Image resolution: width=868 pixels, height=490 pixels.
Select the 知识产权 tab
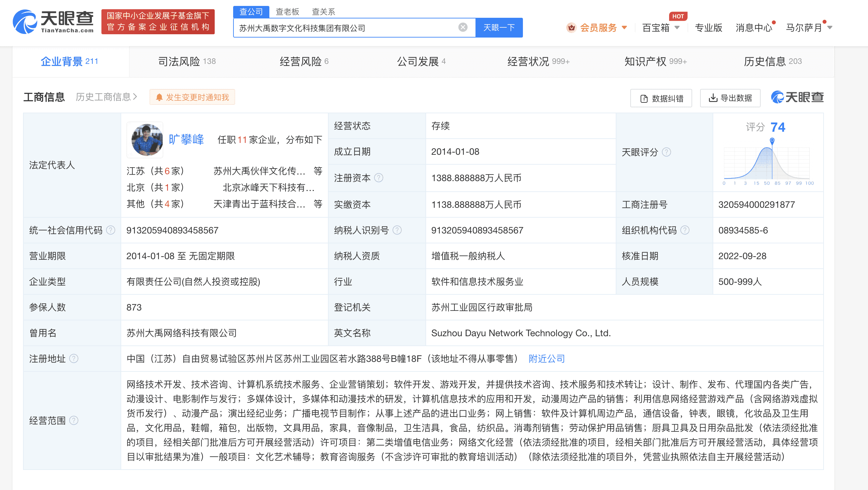click(x=655, y=61)
